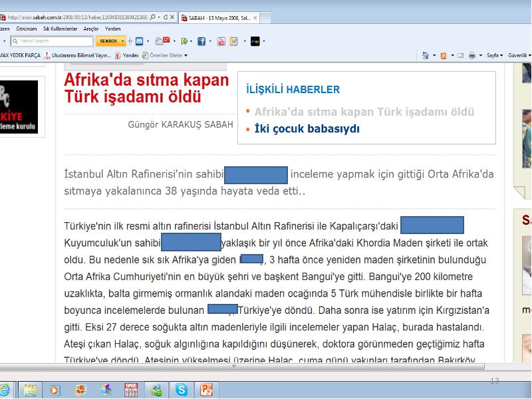The height and width of the screenshot is (399, 532).
Task: Click the RSS feeds icon
Action: tap(443, 56)
